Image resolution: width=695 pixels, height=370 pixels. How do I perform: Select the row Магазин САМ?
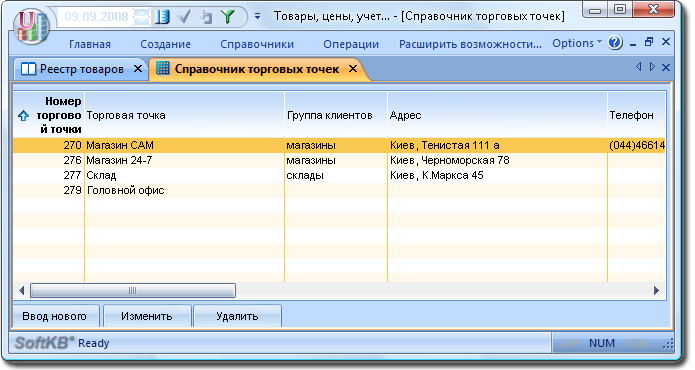point(339,145)
